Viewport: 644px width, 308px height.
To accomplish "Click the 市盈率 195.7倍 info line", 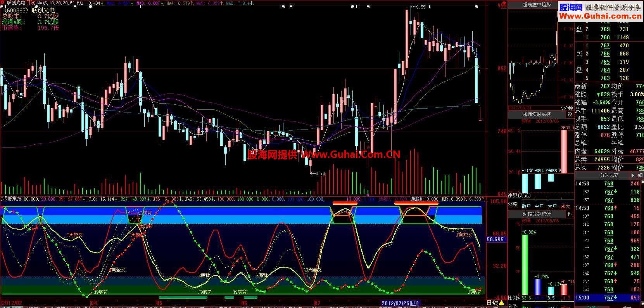I will 31,28.
